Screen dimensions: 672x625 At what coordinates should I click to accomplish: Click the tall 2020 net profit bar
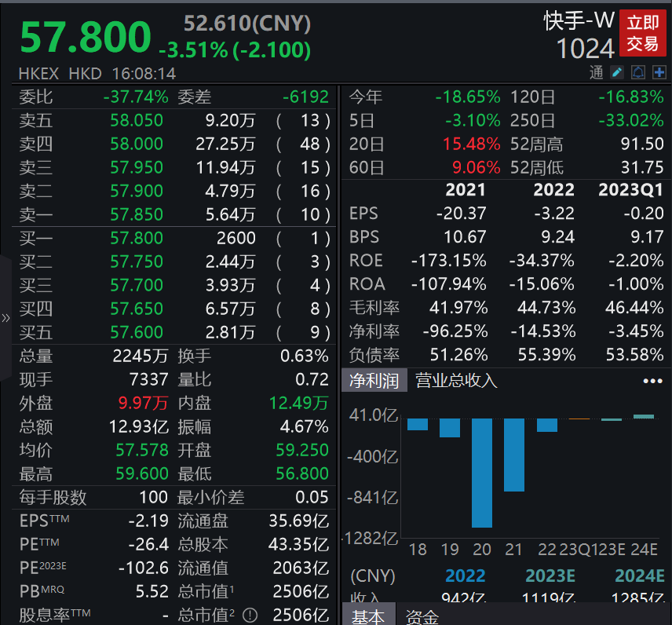[482, 472]
